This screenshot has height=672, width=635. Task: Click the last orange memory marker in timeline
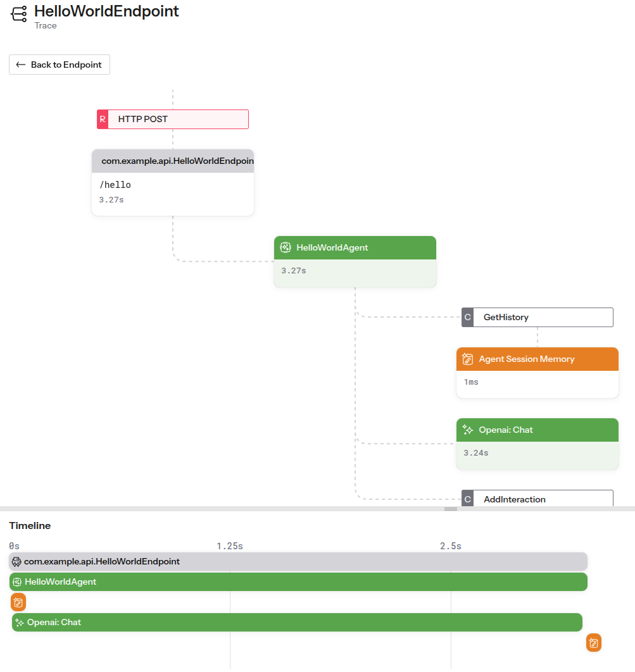(x=593, y=643)
